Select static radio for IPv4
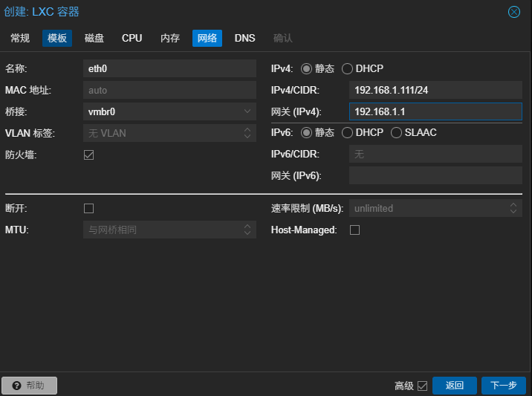532x396 pixels. (x=306, y=69)
